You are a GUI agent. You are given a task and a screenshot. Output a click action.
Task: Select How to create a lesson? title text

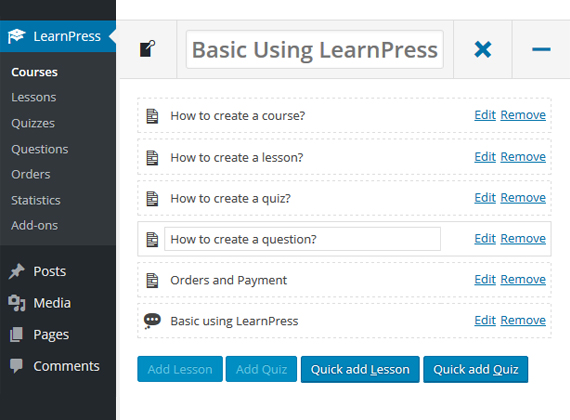(x=237, y=158)
